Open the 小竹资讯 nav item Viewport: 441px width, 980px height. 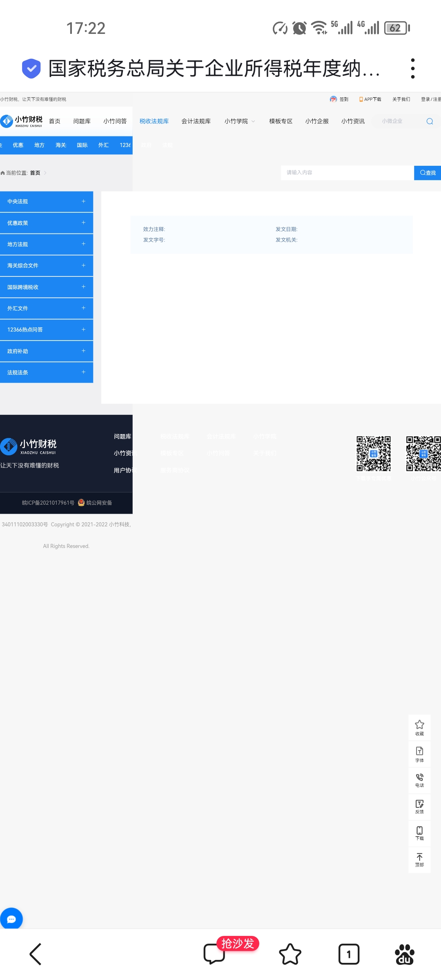point(353,121)
